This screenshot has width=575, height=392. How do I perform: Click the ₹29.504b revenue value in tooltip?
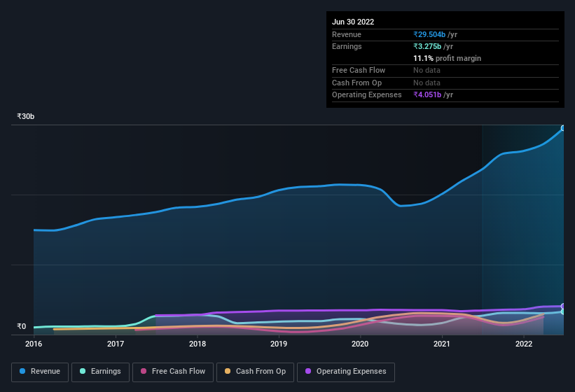(x=429, y=34)
